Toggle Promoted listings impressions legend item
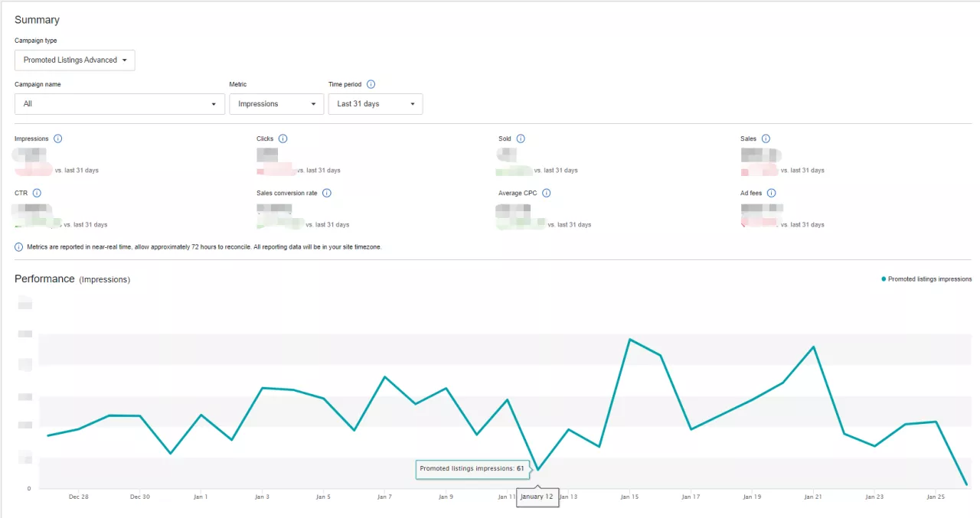The height and width of the screenshot is (518, 980). click(926, 279)
